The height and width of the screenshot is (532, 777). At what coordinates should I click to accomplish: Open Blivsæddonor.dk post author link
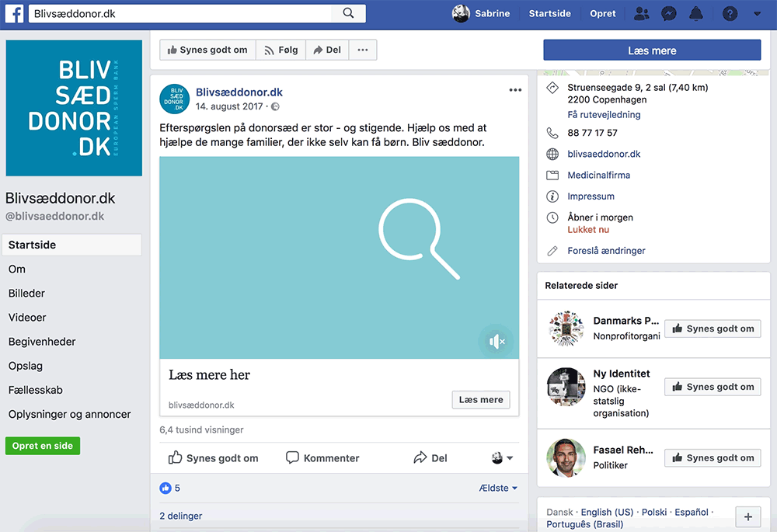click(x=239, y=92)
